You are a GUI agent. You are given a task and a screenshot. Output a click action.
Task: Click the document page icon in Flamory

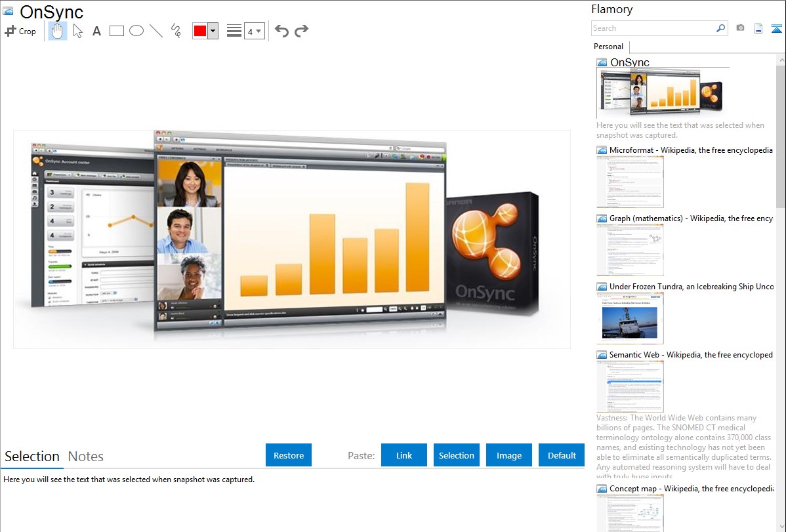click(758, 28)
